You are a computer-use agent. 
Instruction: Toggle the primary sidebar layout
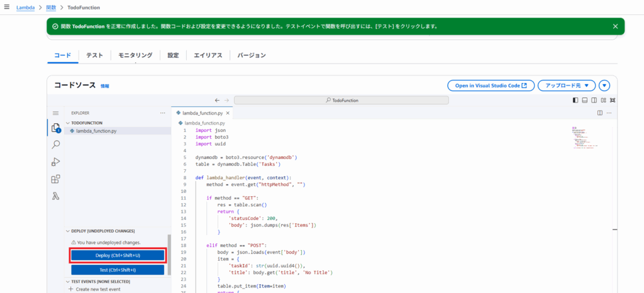click(575, 100)
